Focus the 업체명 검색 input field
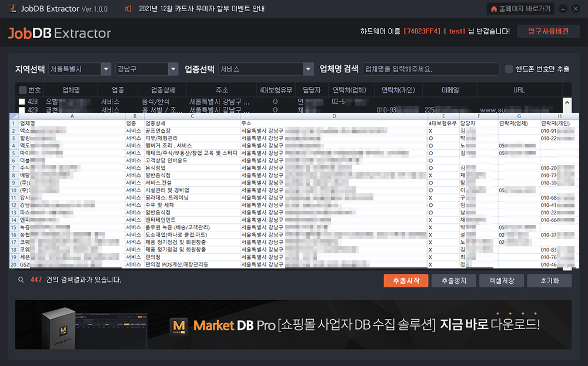 pyautogui.click(x=431, y=69)
